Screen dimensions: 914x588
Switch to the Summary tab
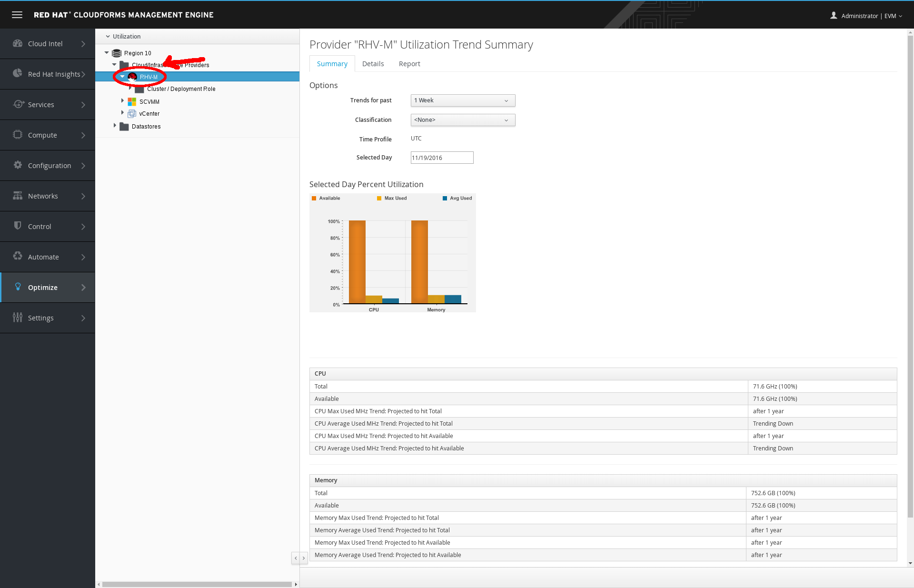tap(332, 64)
